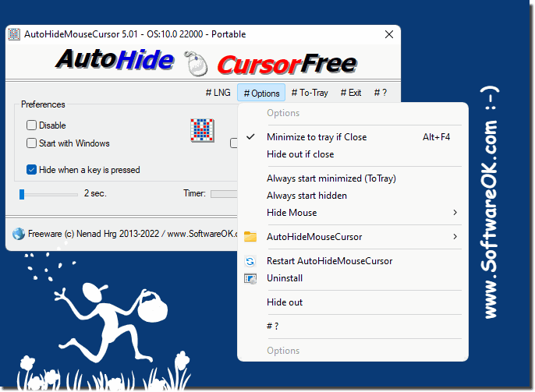Click the # To-Tray menu item
Screen dimensions: 535x392
coord(310,93)
